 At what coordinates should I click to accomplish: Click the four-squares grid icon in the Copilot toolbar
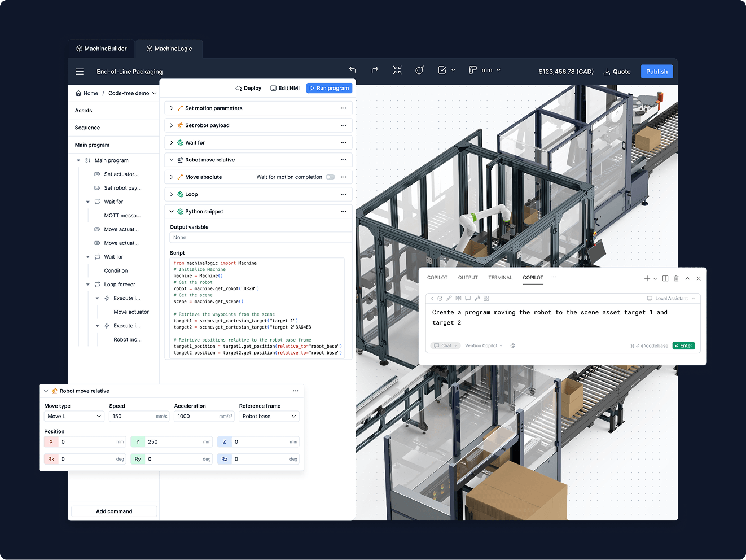tap(486, 298)
